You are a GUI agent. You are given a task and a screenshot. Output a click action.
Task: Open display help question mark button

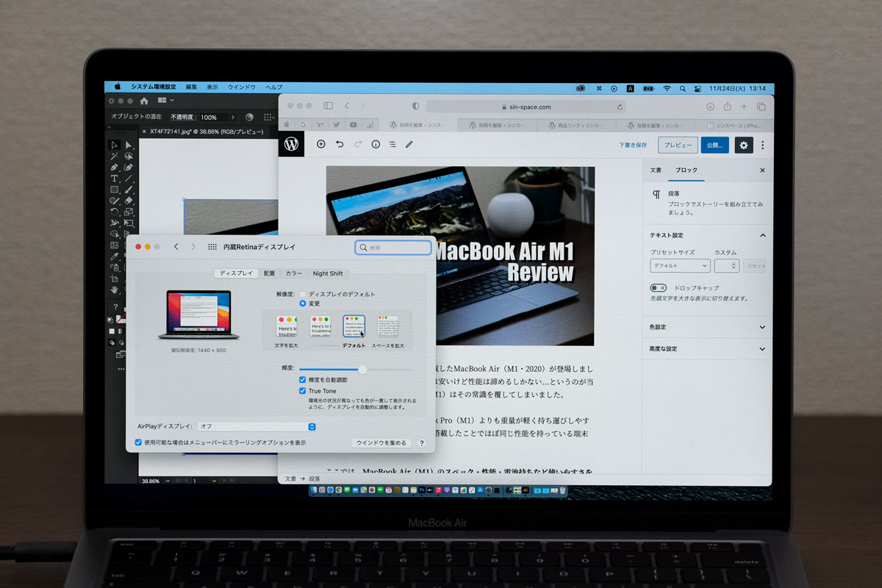(x=421, y=443)
